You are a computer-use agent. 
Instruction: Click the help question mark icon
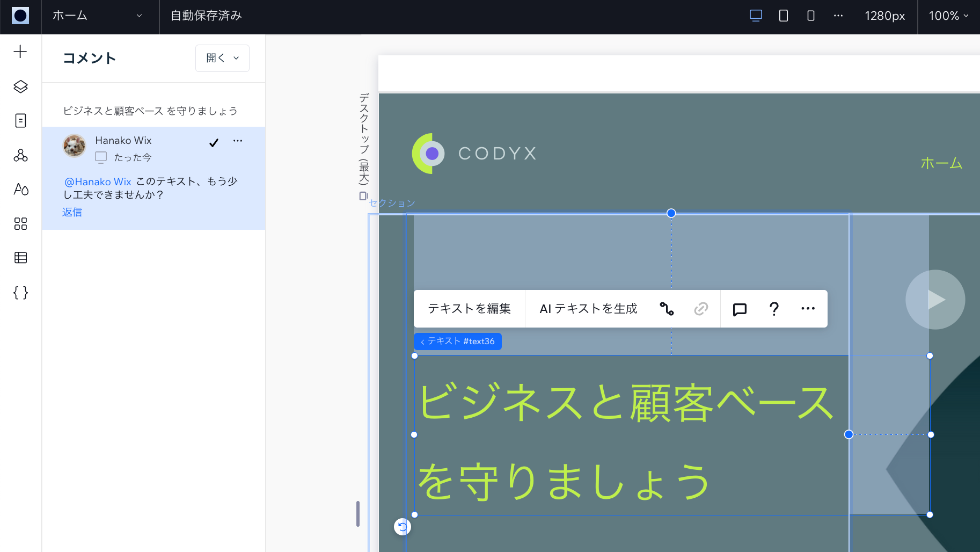coord(774,309)
